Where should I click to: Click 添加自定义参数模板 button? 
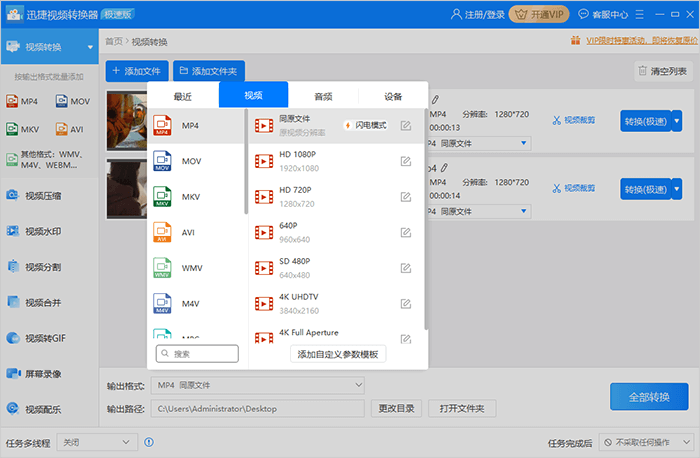pyautogui.click(x=338, y=354)
